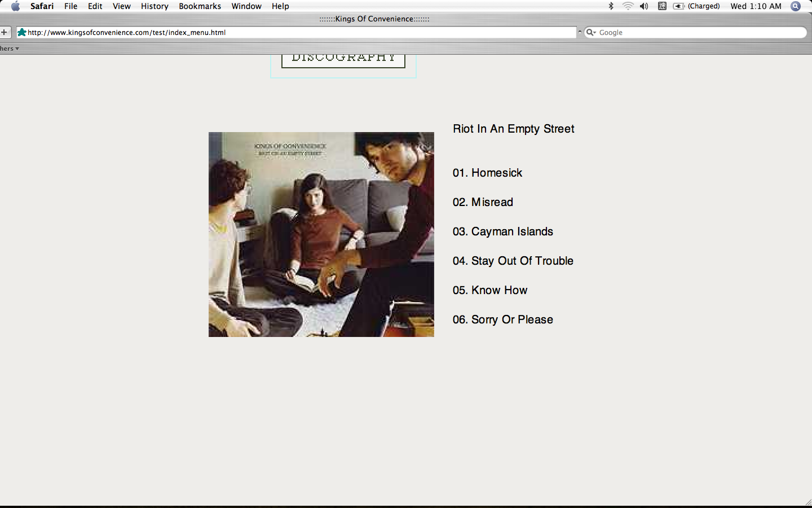Select track 06. Sorry Or Please
The width and height of the screenshot is (812, 508).
[503, 319]
